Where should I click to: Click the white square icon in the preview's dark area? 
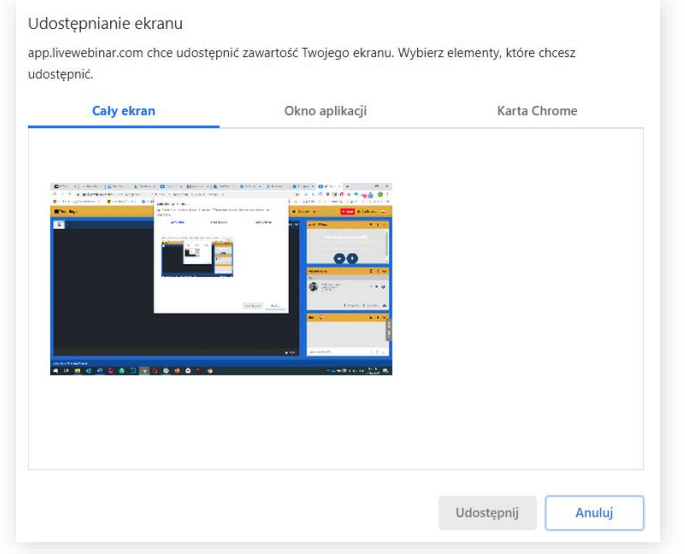59,225
